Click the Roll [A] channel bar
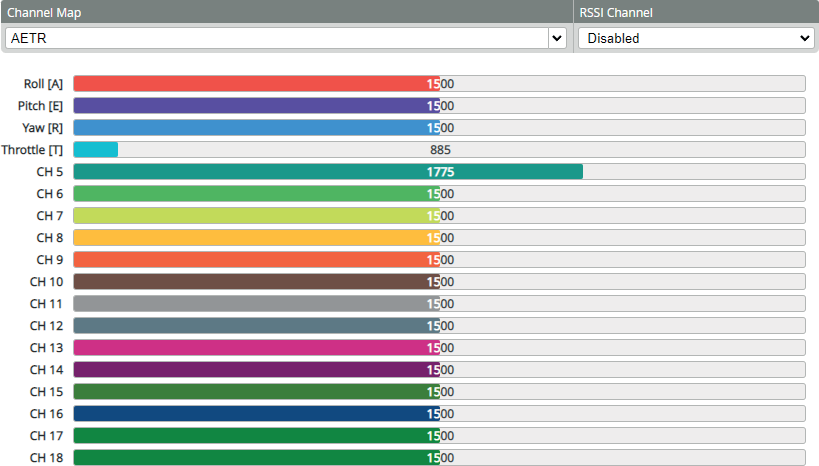Image resolution: width=819 pixels, height=466 pixels. click(439, 84)
